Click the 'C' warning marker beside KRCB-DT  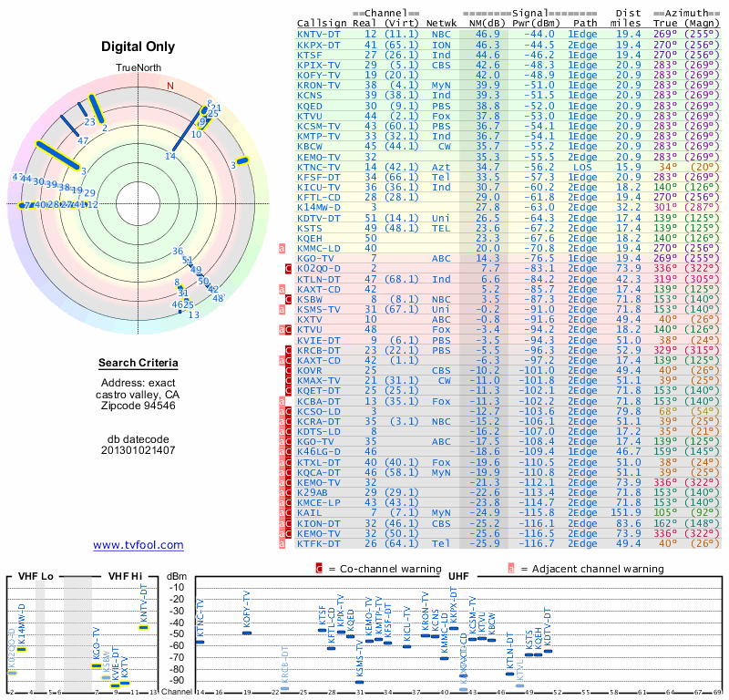(x=288, y=350)
